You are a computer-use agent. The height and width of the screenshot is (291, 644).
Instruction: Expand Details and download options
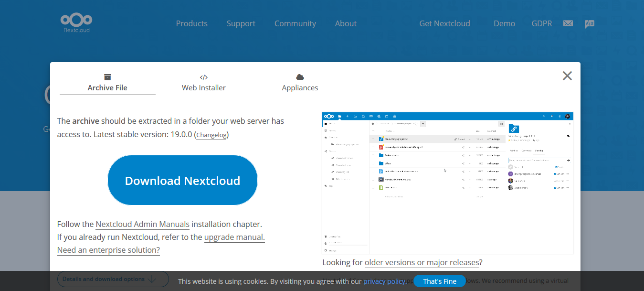click(x=113, y=279)
